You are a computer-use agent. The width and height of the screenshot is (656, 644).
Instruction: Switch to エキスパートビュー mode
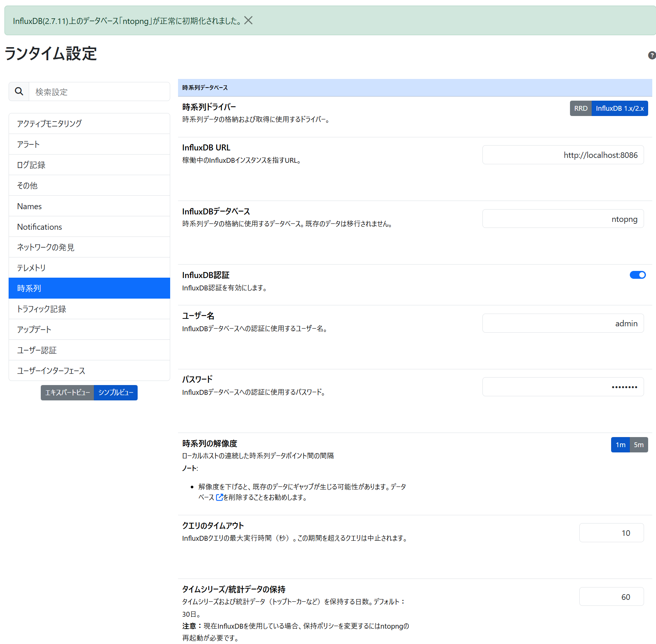67,393
